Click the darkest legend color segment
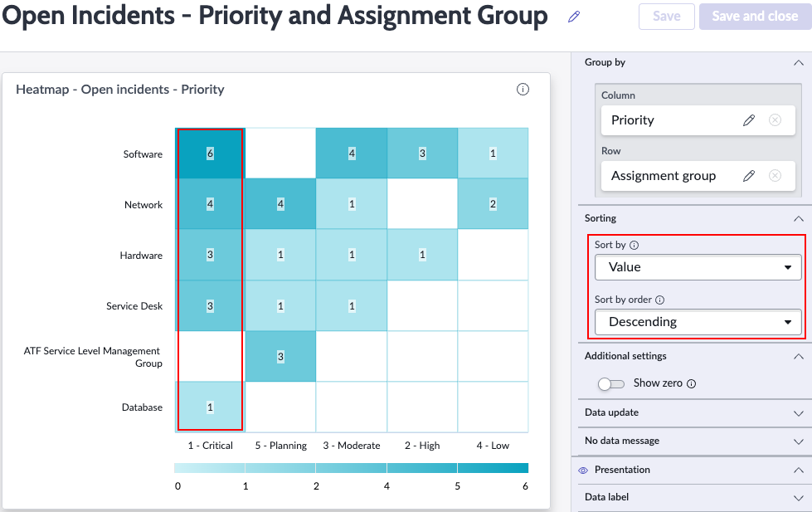812x512 pixels. pos(493,468)
